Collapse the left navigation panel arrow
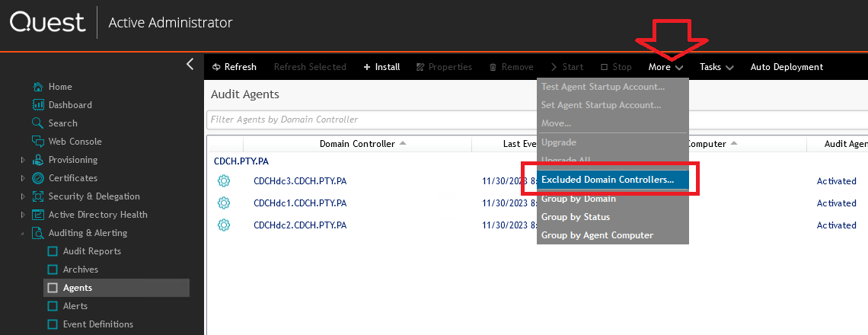Image resolution: width=868 pixels, height=335 pixels. (x=190, y=65)
